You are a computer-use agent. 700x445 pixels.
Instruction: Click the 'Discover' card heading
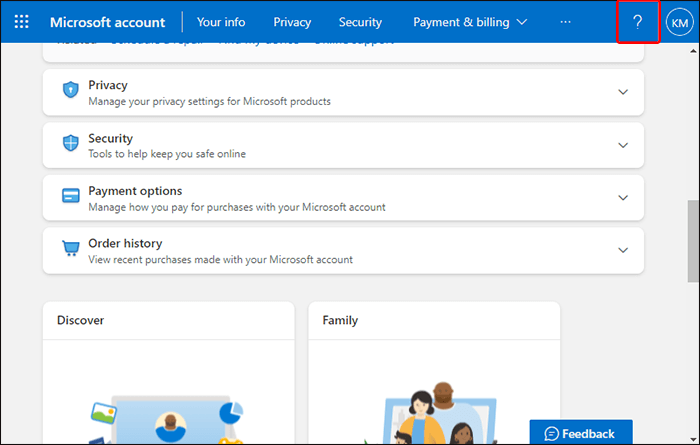pos(80,320)
